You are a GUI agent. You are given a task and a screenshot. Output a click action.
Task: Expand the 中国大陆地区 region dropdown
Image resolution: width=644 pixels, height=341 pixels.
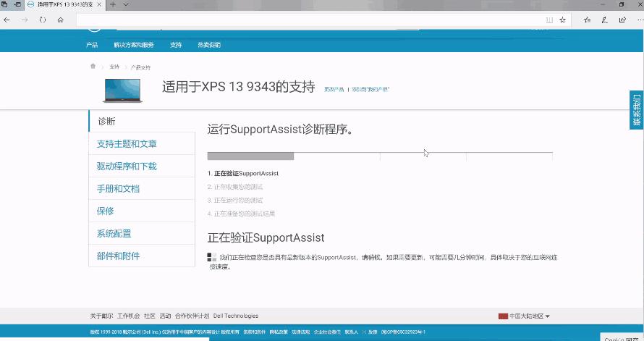(529, 316)
